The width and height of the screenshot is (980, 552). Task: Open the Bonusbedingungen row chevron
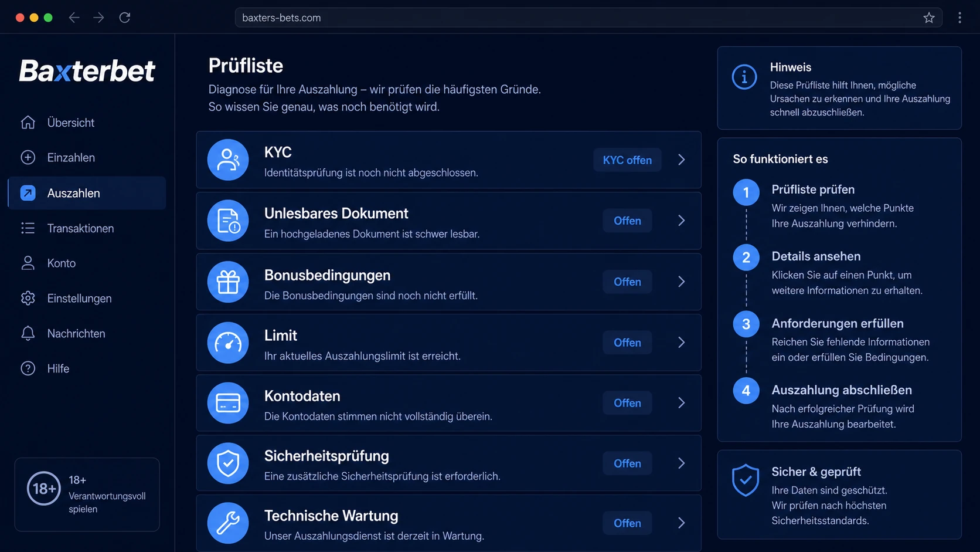pos(682,282)
